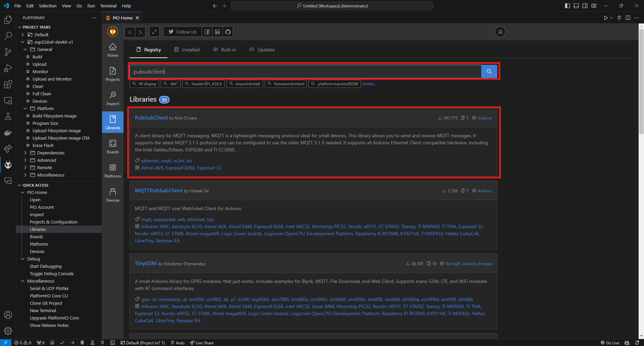This screenshot has width=644, height=346.
Task: Open Home in PIO sidebar
Action: pyautogui.click(x=113, y=50)
